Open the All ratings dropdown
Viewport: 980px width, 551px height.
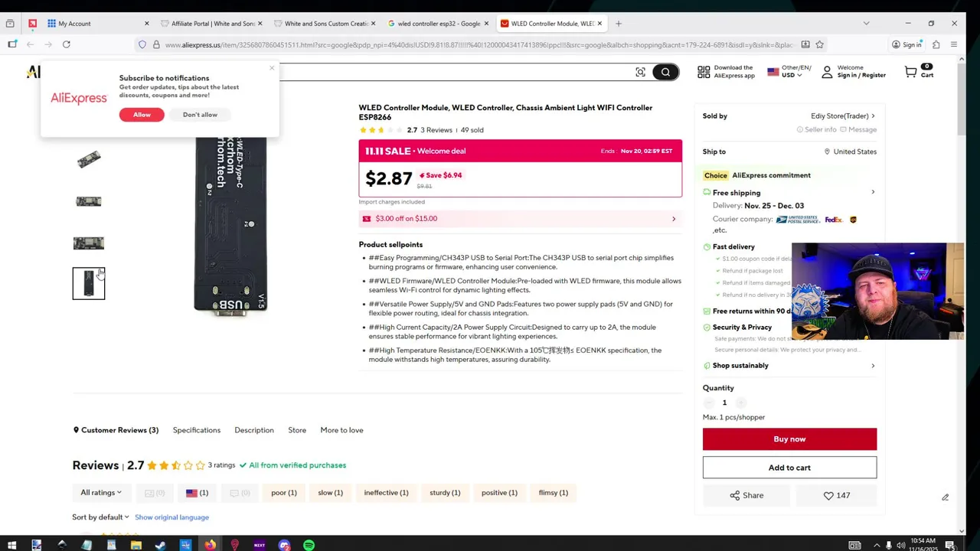click(x=101, y=493)
